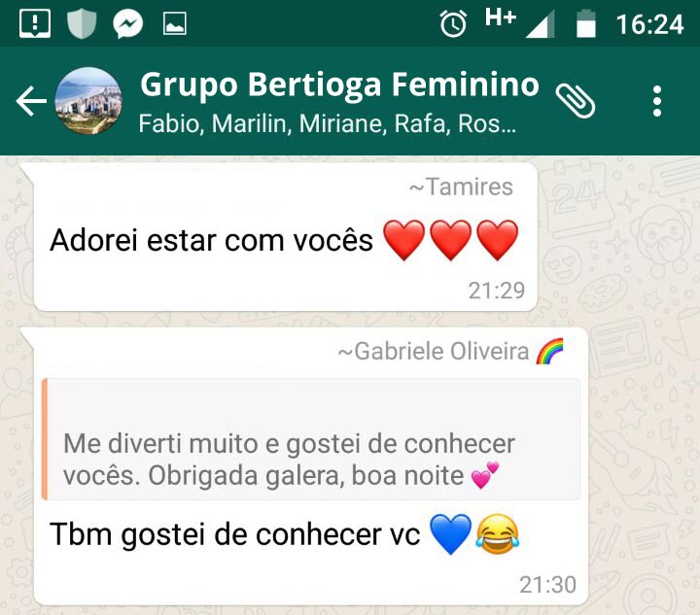Tap the Messenger notification icon
The width and height of the screenshot is (700, 615).
[127, 23]
